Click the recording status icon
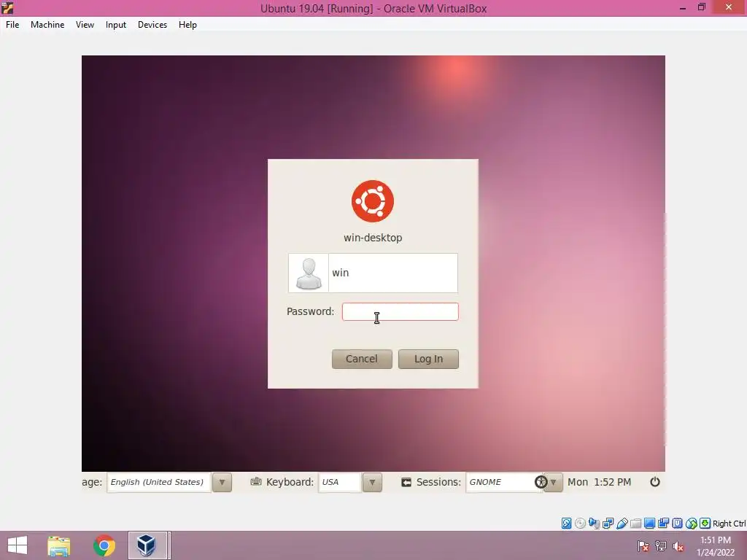 (x=663, y=524)
